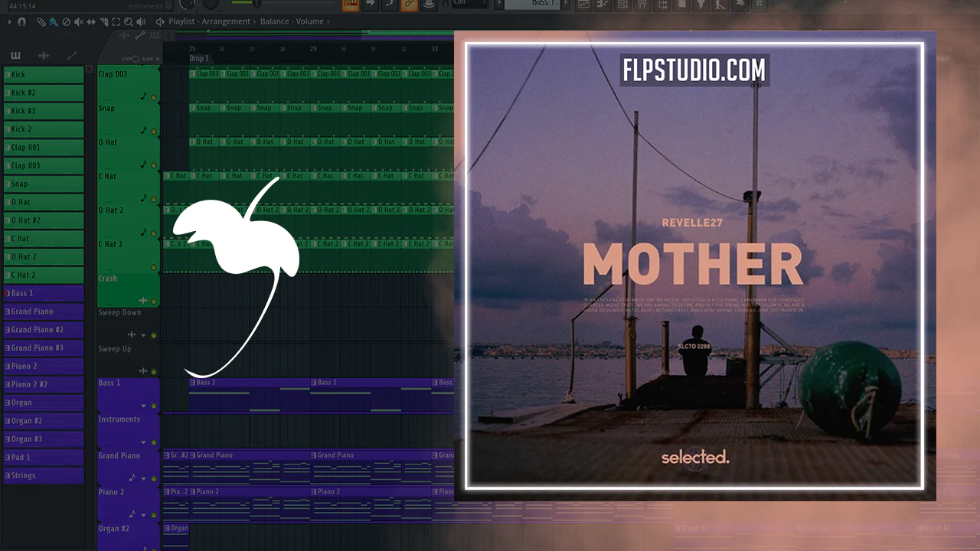
Task: Expand the Grand Piano track dropdown arrow
Action: tap(143, 478)
